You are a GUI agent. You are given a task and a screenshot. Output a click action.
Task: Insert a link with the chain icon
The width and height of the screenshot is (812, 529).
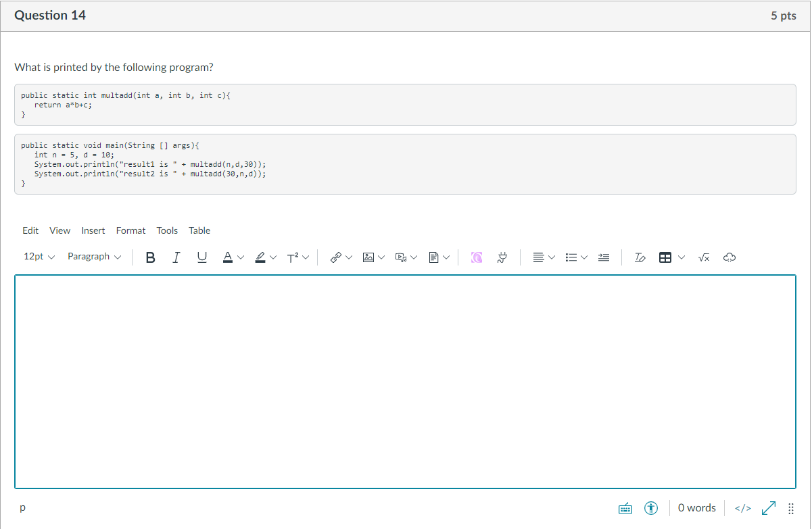coord(335,257)
